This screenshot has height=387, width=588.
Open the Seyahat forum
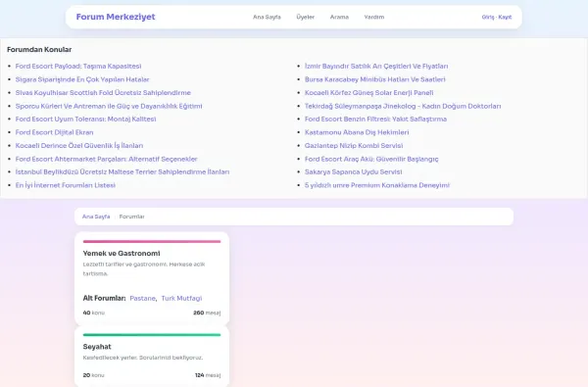(x=97, y=347)
